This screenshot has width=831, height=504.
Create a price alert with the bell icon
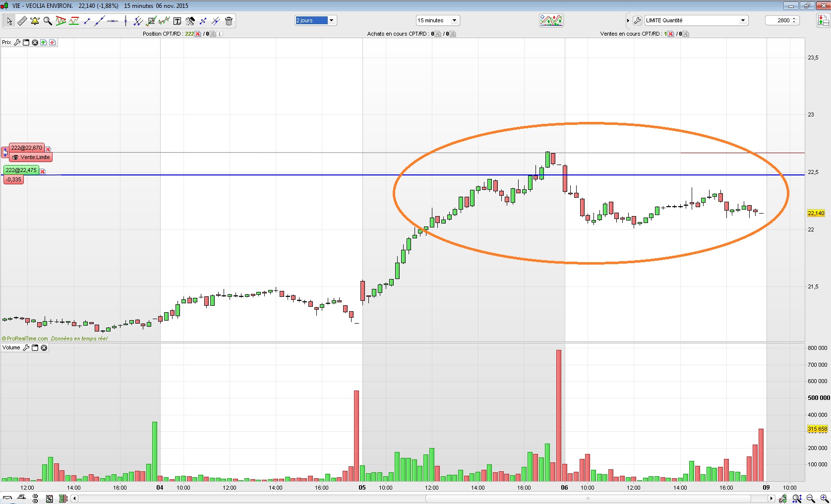(x=35, y=21)
